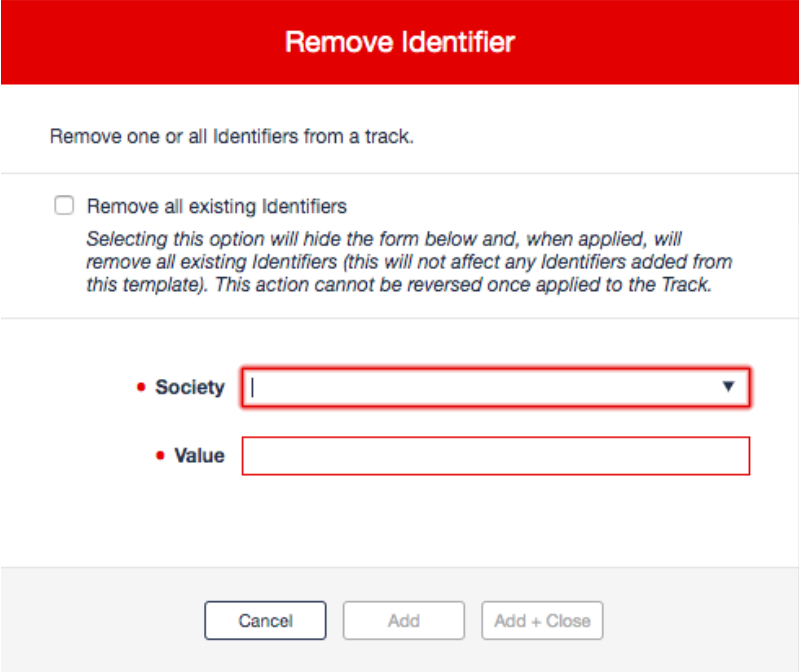Click the Remove Identifier dialog title
The width and height of the screenshot is (799, 672).
(x=400, y=42)
